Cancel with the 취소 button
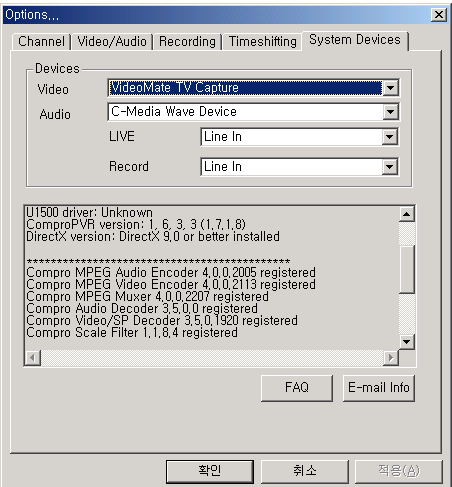 [305, 471]
